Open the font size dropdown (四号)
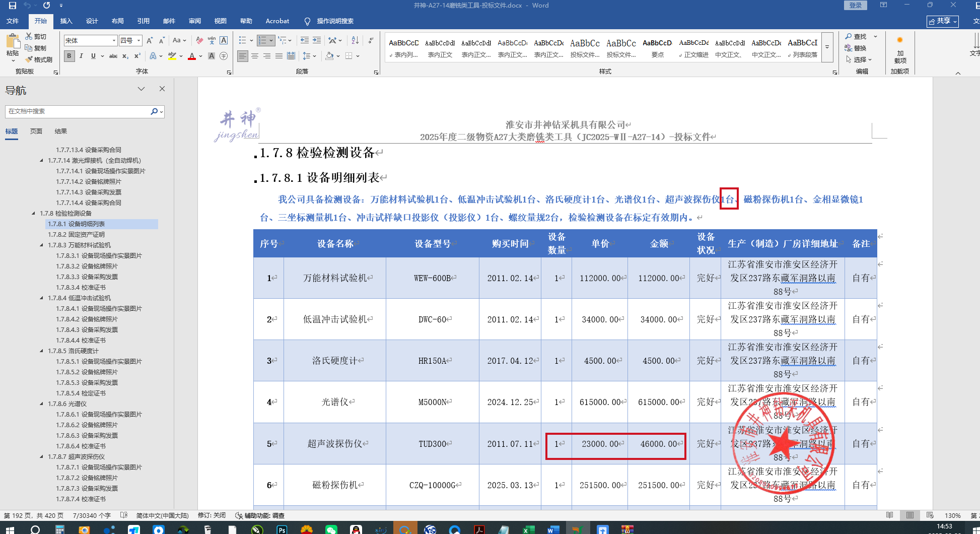This screenshot has height=534, width=980. tap(138, 40)
